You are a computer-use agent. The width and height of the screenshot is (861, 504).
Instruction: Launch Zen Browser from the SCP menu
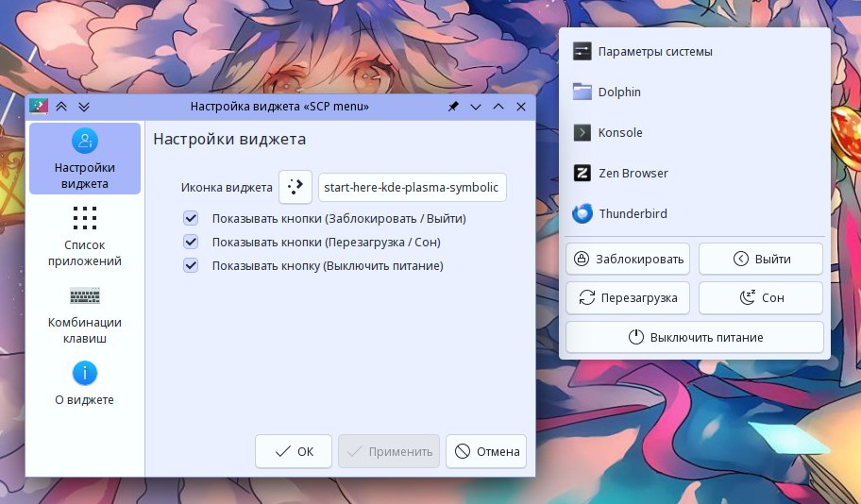[x=695, y=173]
